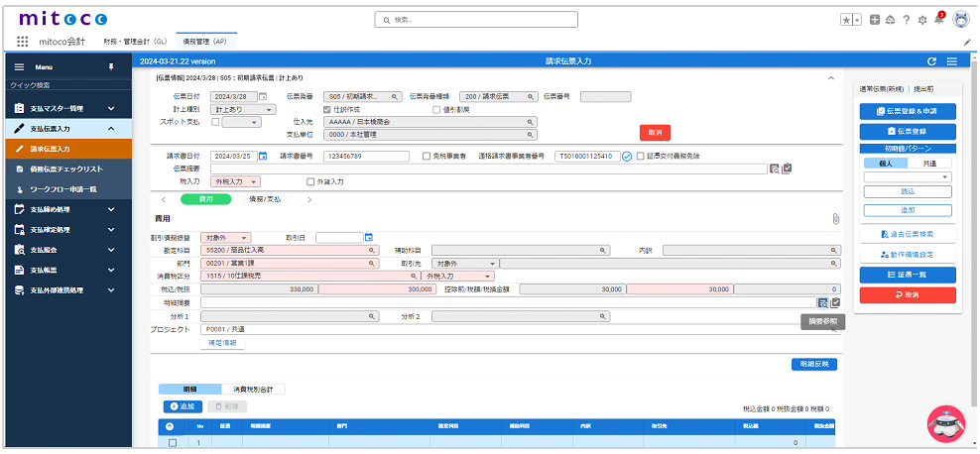Click the refresh icon in blue header

pos(931,61)
